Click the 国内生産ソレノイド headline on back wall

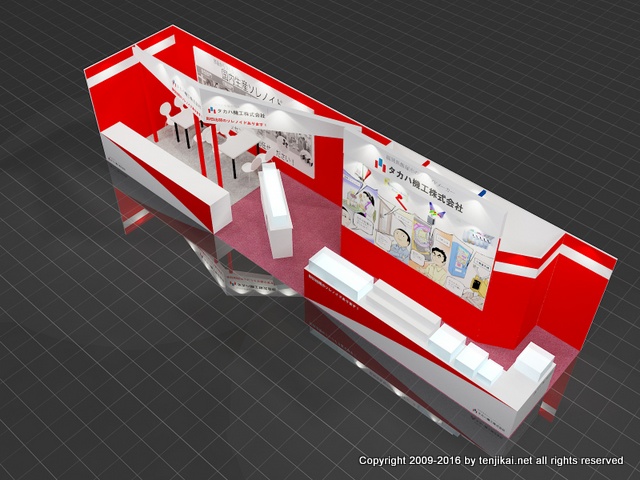pyautogui.click(x=251, y=87)
